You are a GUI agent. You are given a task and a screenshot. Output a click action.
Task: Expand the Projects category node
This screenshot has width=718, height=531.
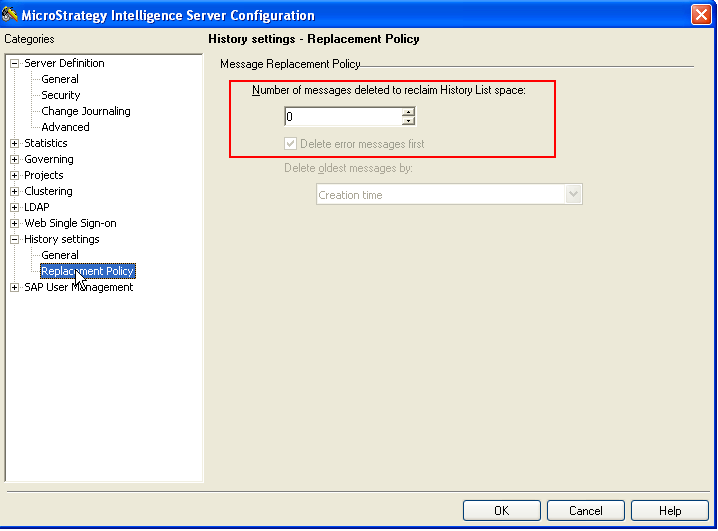(15, 175)
